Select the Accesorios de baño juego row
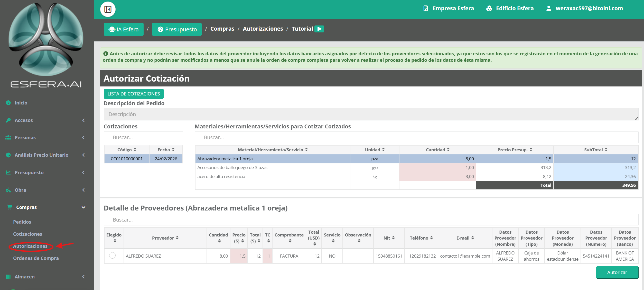Image resolution: width=644 pixels, height=290 pixels. click(416, 168)
